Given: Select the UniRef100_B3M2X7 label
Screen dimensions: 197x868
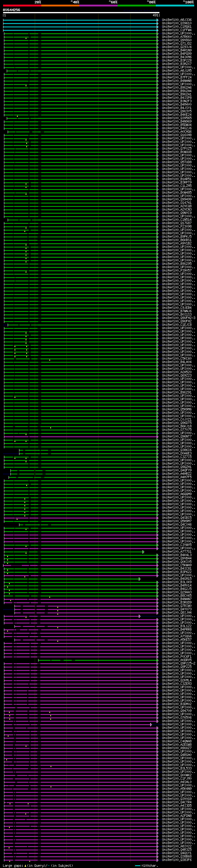Looking at the screenshot, I should point(177,64).
